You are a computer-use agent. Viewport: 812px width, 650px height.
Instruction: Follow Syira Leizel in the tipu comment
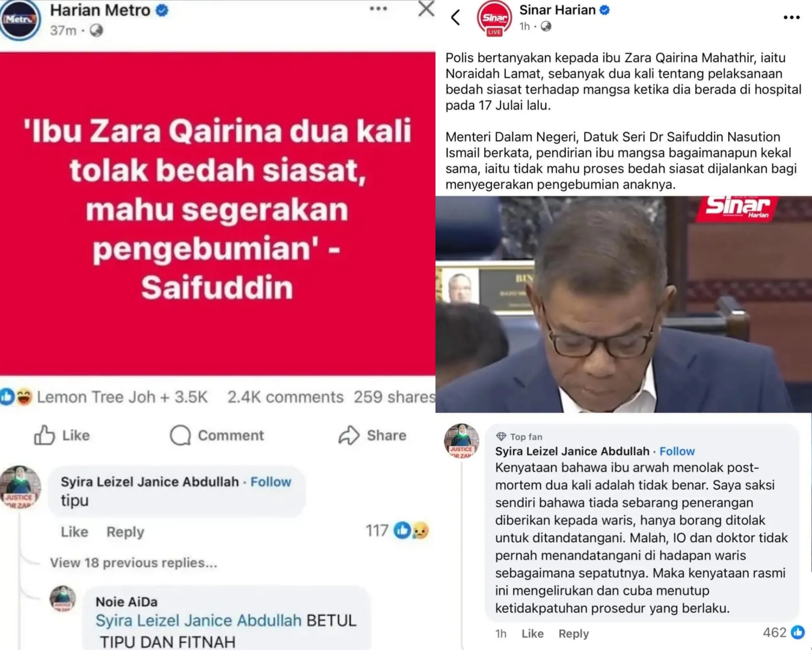click(271, 482)
